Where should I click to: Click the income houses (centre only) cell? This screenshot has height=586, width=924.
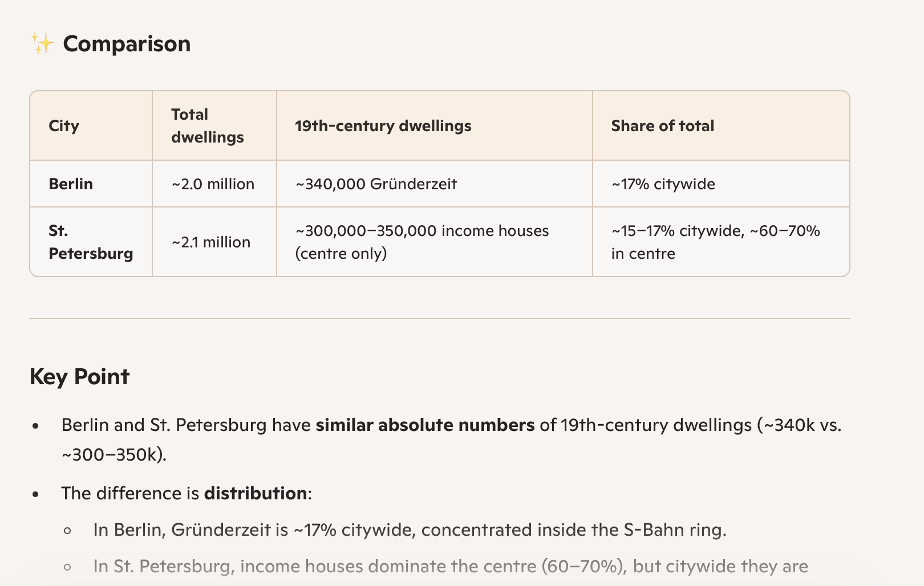422,242
